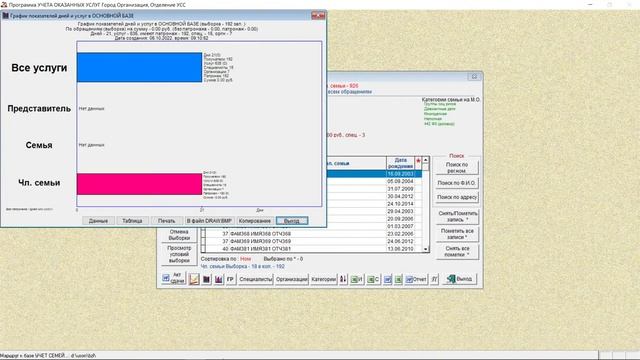Viewport: 640px width, 360px height.
Task: Click the 'Акт сдачи' Word export button
Action: point(173,279)
